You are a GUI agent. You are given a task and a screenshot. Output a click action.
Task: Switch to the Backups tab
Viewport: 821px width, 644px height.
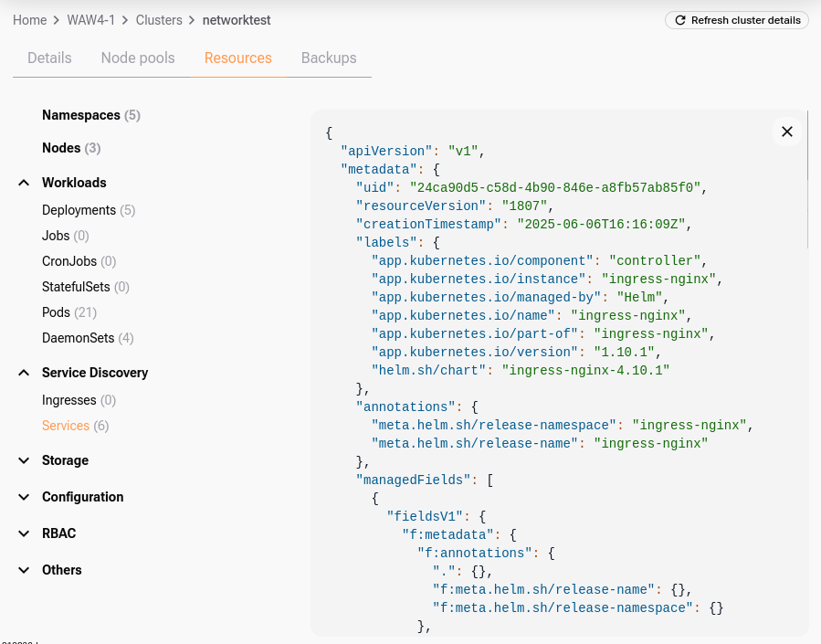tap(328, 58)
